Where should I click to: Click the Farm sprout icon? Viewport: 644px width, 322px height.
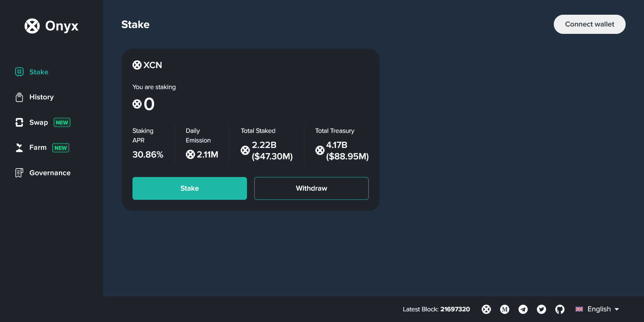click(20, 148)
